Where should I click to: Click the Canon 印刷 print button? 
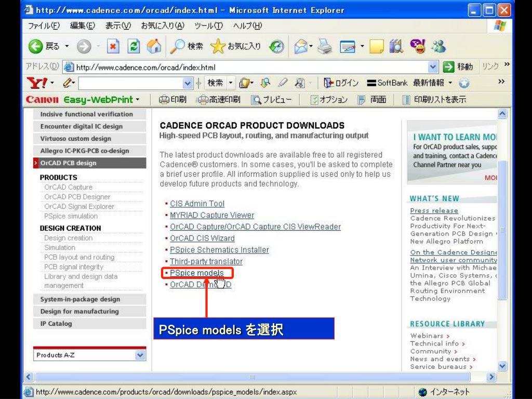pos(172,99)
